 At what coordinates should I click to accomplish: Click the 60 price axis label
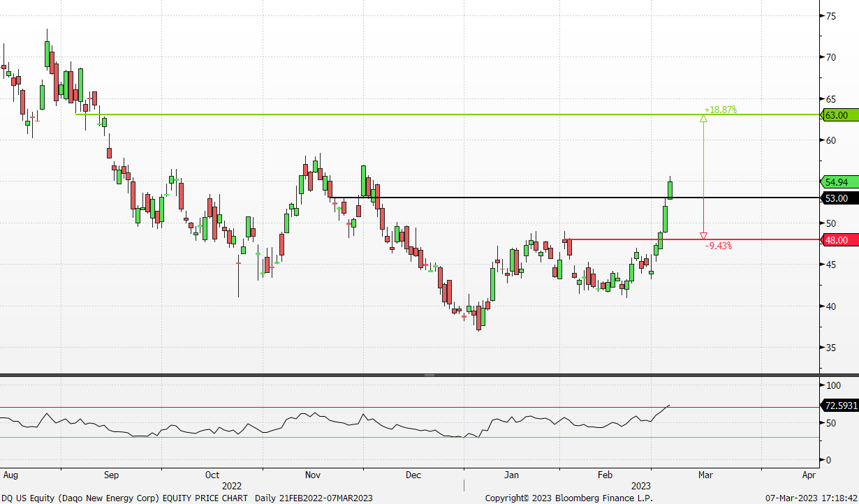coord(831,140)
